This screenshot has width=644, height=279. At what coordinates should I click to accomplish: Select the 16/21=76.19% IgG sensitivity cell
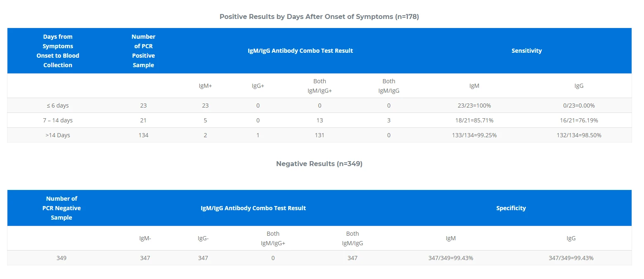[x=579, y=120]
